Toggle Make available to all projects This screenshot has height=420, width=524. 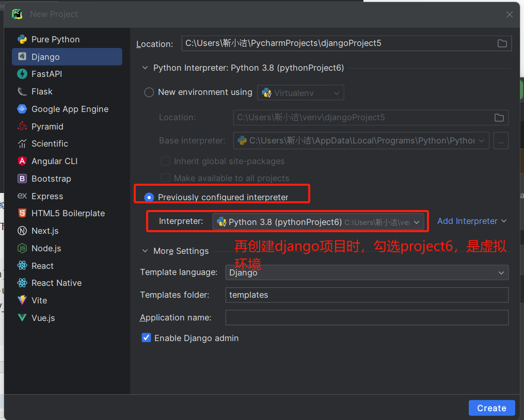(x=165, y=178)
